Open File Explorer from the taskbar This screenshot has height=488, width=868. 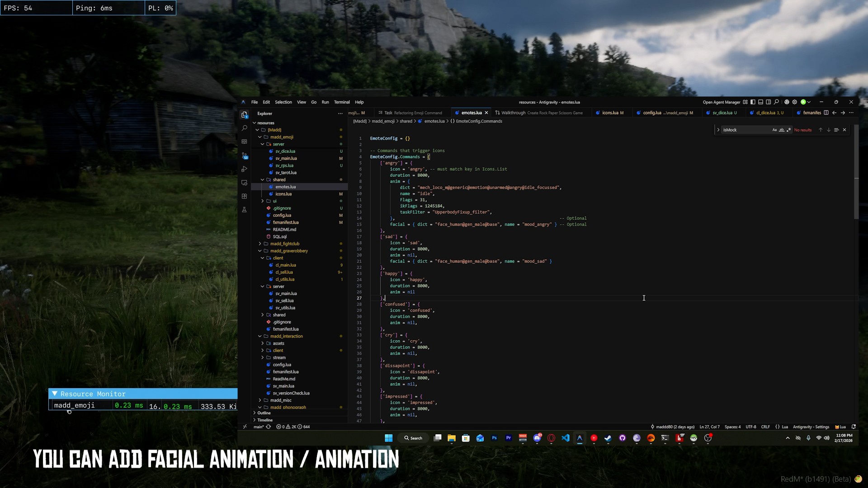pos(451,438)
